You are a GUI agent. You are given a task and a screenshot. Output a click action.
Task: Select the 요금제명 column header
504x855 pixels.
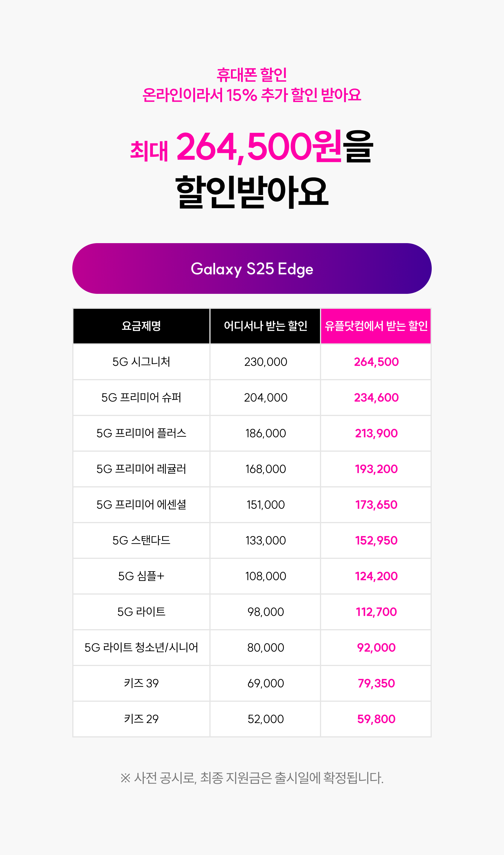point(141,326)
